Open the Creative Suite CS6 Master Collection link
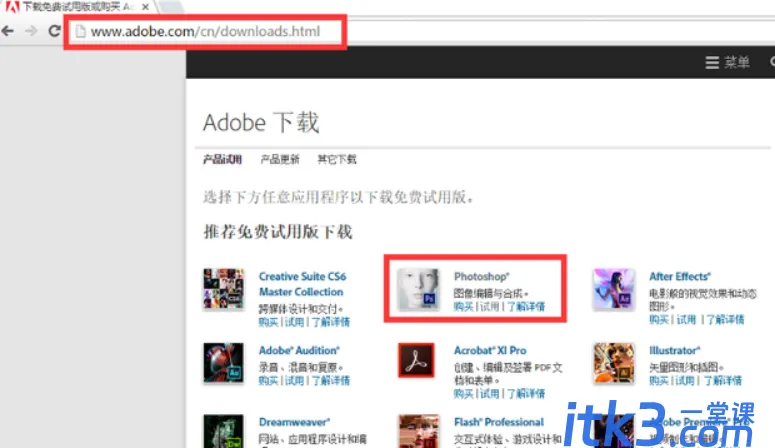The height and width of the screenshot is (448, 775). click(x=302, y=284)
